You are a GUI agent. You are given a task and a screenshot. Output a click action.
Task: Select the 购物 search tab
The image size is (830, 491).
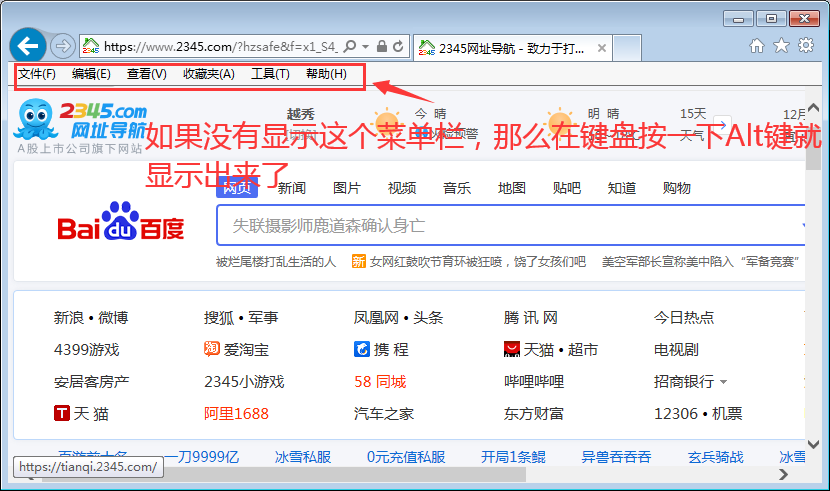pos(676,188)
